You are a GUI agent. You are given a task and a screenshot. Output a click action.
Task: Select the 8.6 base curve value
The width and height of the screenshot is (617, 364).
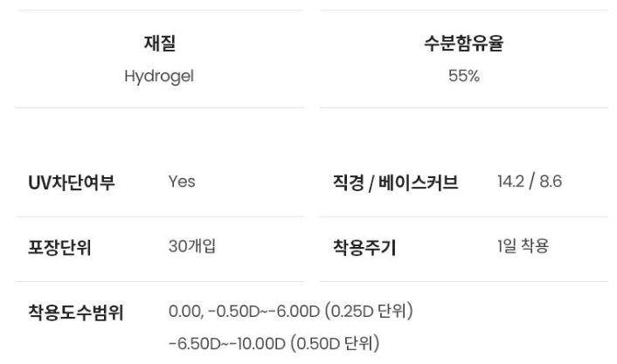click(551, 182)
